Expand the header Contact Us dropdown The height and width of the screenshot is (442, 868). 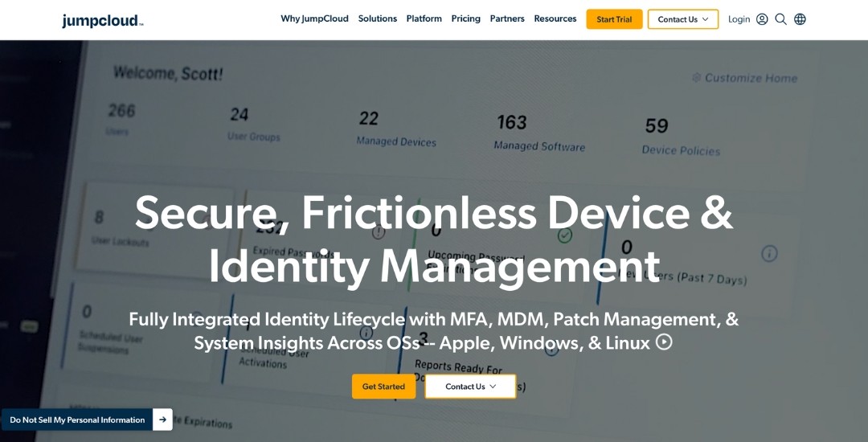point(683,19)
